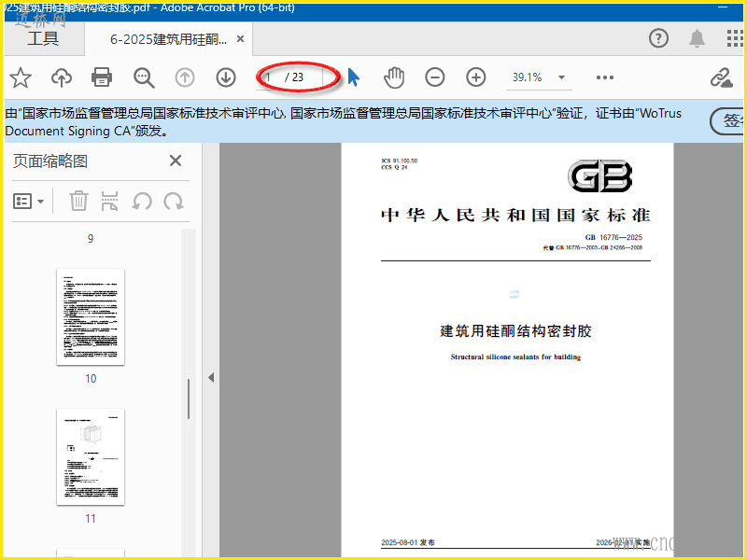Show more toolbar tools ellipsis

pyautogui.click(x=604, y=77)
